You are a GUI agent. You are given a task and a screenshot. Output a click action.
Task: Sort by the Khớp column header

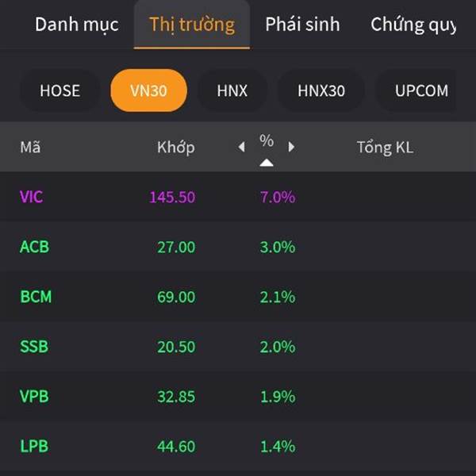pyautogui.click(x=176, y=148)
